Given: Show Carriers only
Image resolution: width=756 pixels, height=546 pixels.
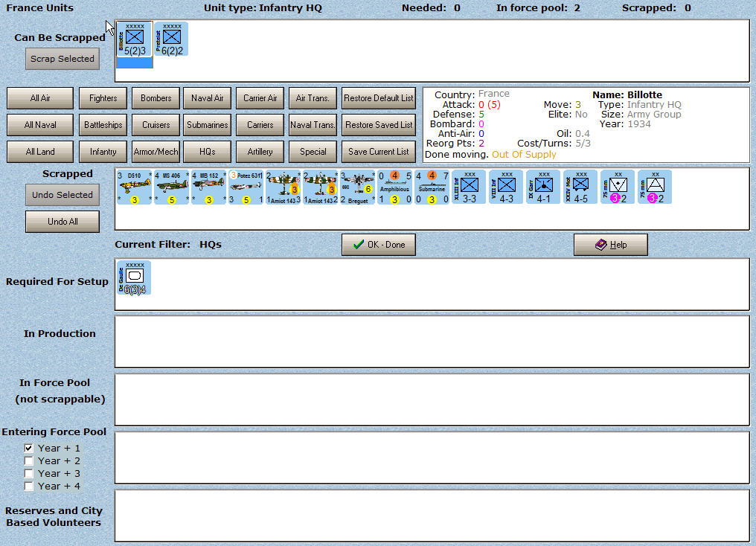Looking at the screenshot, I should 260,125.
